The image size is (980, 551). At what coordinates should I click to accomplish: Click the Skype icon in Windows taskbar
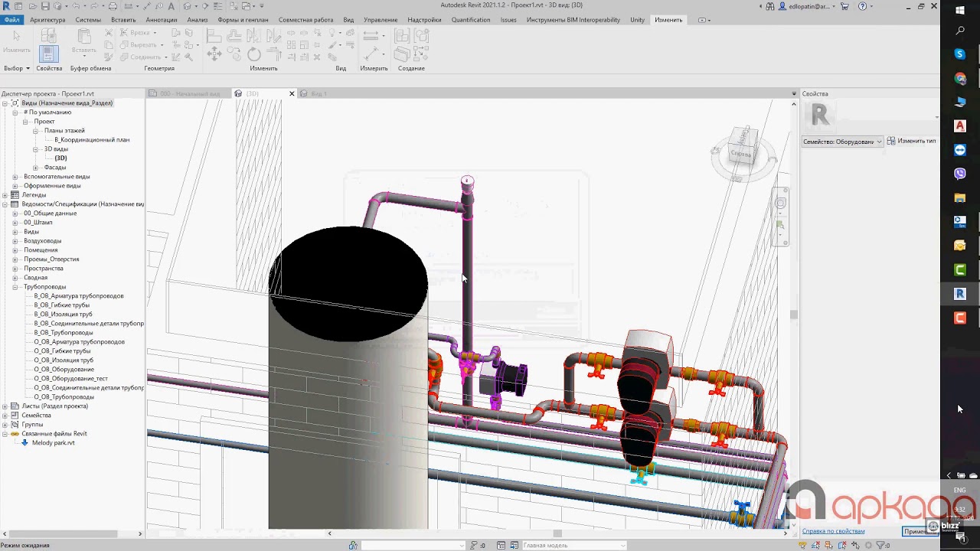point(960,54)
